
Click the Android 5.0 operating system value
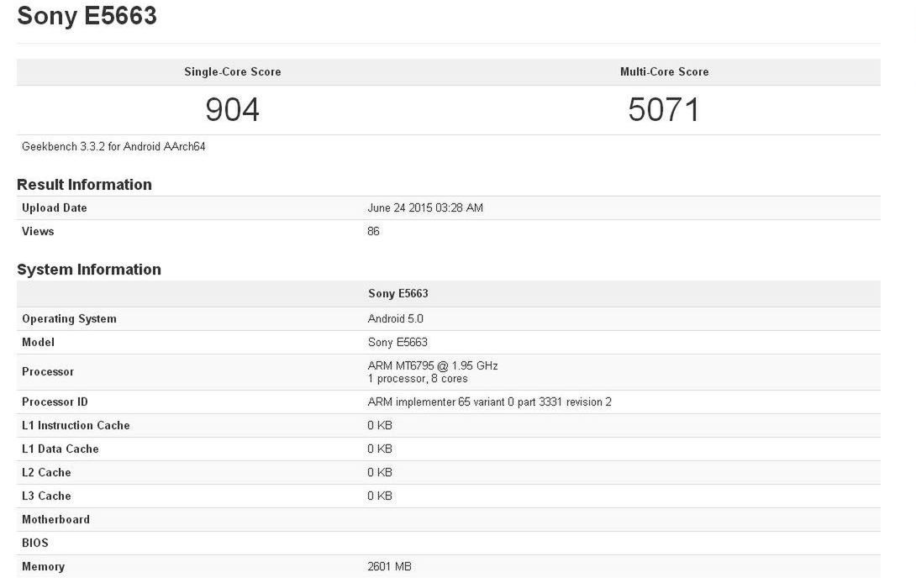click(395, 318)
